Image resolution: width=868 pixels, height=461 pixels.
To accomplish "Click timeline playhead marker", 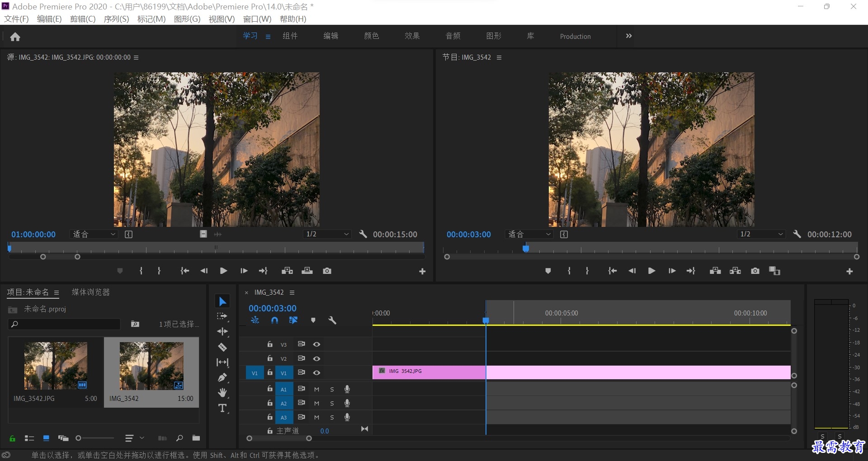I will tap(486, 320).
